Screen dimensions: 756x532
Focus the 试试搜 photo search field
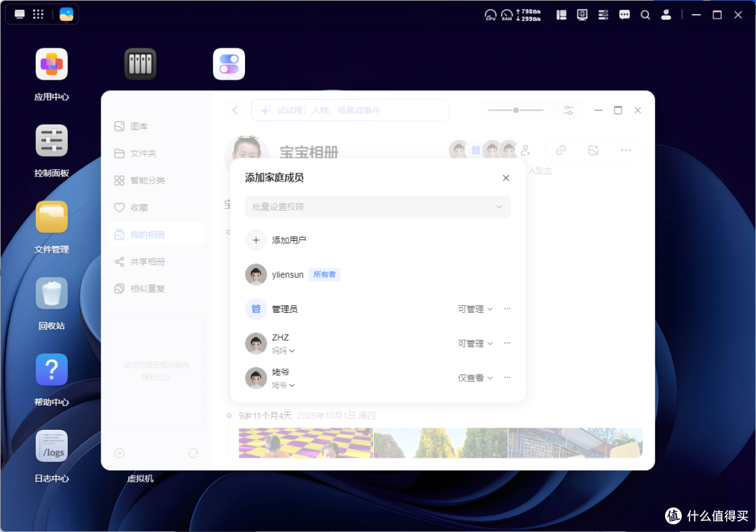(x=350, y=111)
